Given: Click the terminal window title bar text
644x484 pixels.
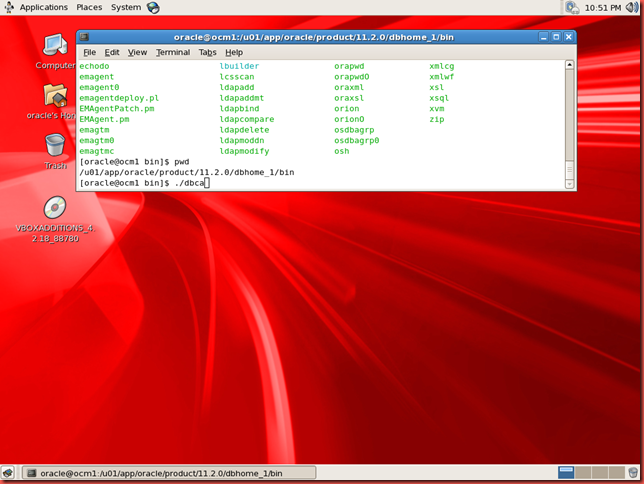Looking at the screenshot, I should pyautogui.click(x=314, y=37).
